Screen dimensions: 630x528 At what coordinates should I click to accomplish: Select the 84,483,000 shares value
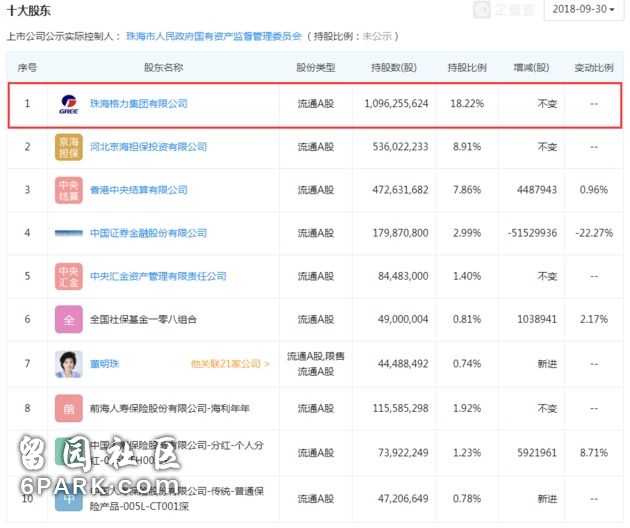pos(403,276)
